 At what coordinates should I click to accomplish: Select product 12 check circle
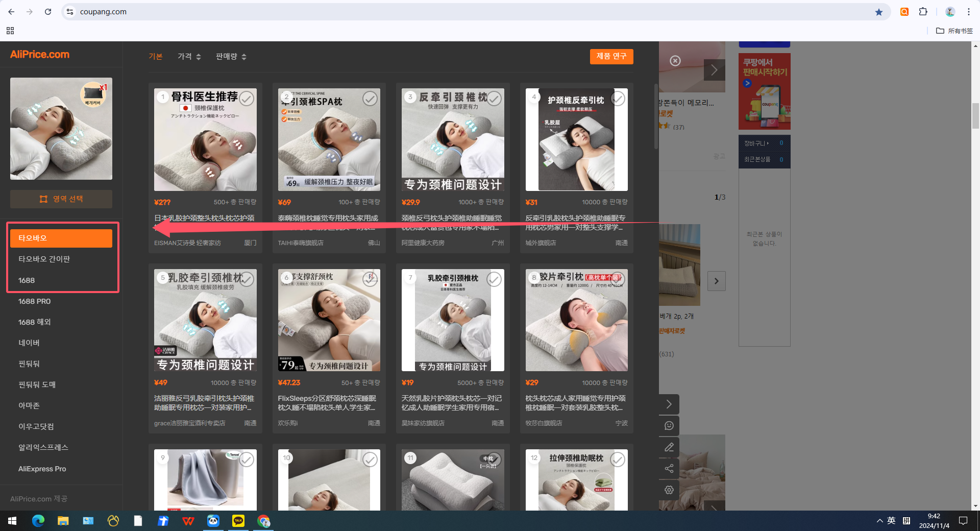[x=618, y=459]
